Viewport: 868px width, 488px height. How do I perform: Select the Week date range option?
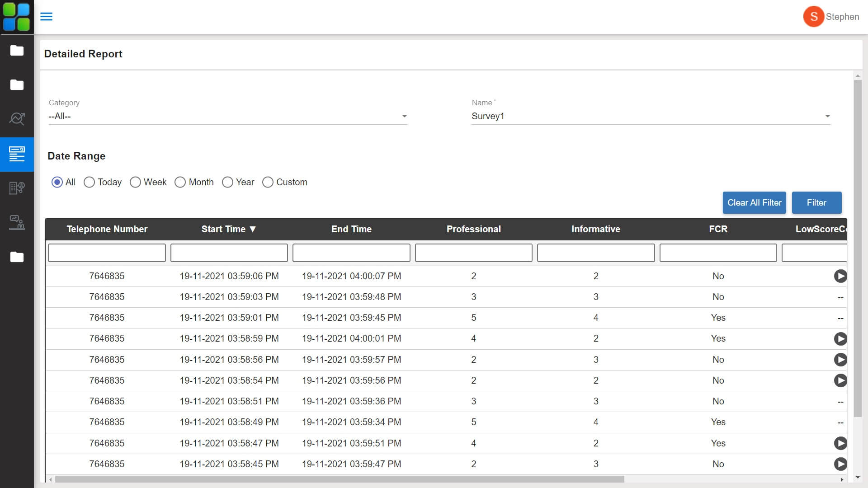pyautogui.click(x=135, y=182)
